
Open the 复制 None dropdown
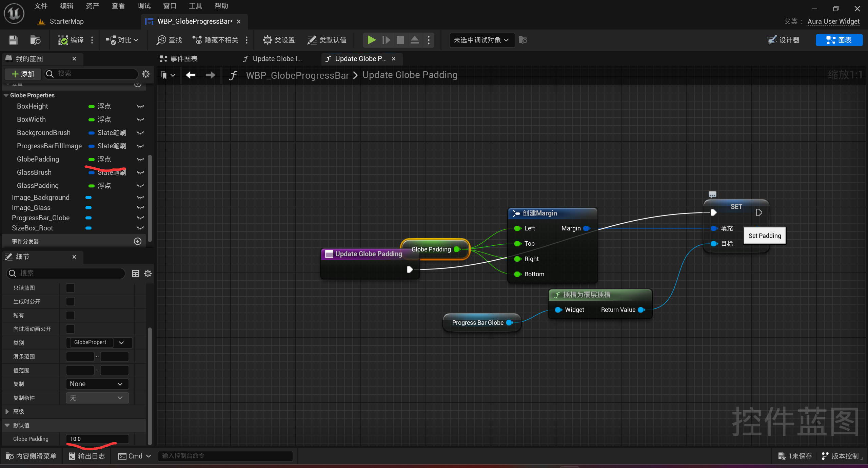click(x=97, y=384)
